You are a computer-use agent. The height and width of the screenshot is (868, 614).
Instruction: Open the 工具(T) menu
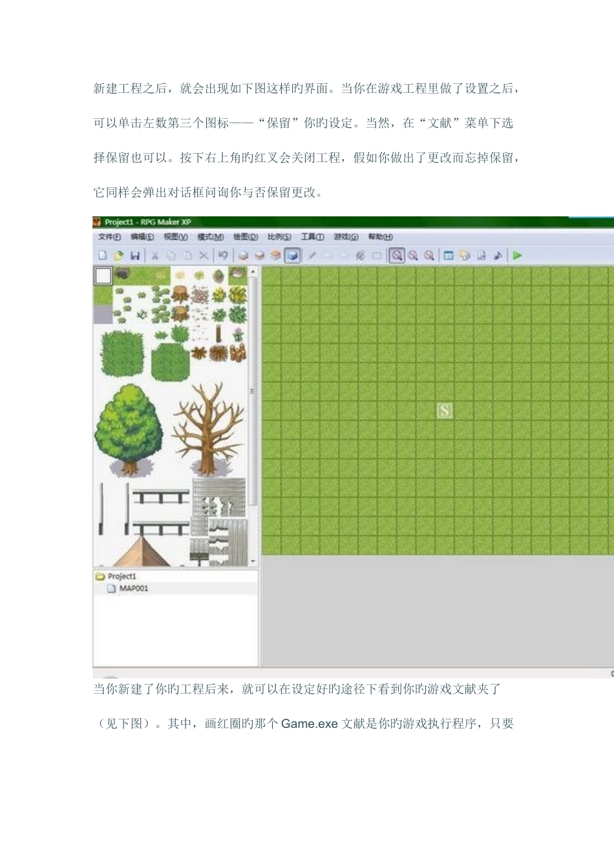coord(312,237)
